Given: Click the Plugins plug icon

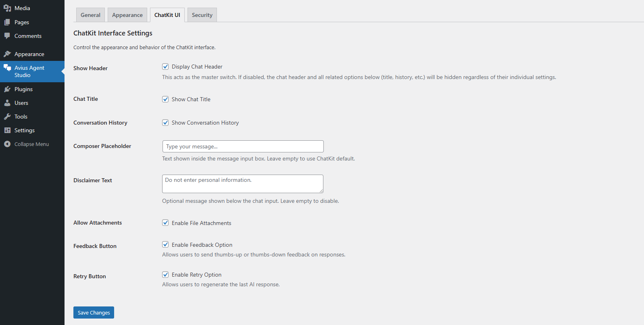Looking at the screenshot, I should click(x=7, y=89).
